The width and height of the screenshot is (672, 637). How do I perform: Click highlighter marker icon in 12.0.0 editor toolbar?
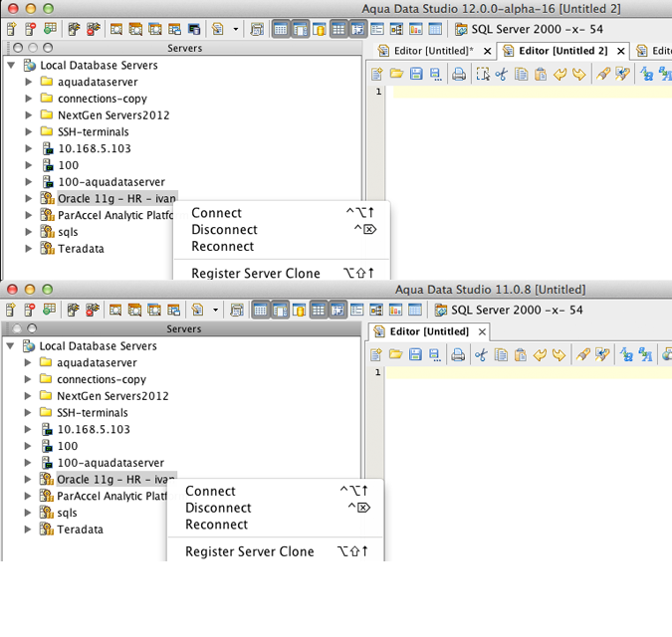pyautogui.click(x=603, y=74)
